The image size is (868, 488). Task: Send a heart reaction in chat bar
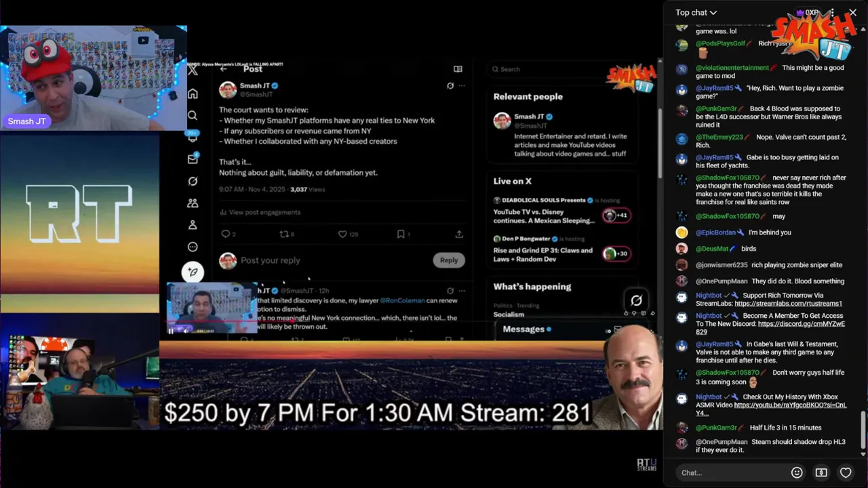coord(846,472)
